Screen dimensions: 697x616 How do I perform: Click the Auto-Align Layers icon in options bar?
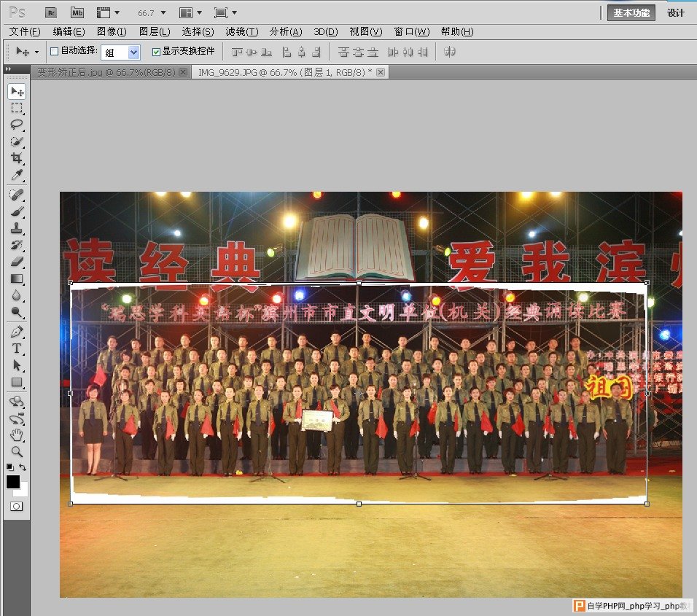pyautogui.click(x=449, y=52)
